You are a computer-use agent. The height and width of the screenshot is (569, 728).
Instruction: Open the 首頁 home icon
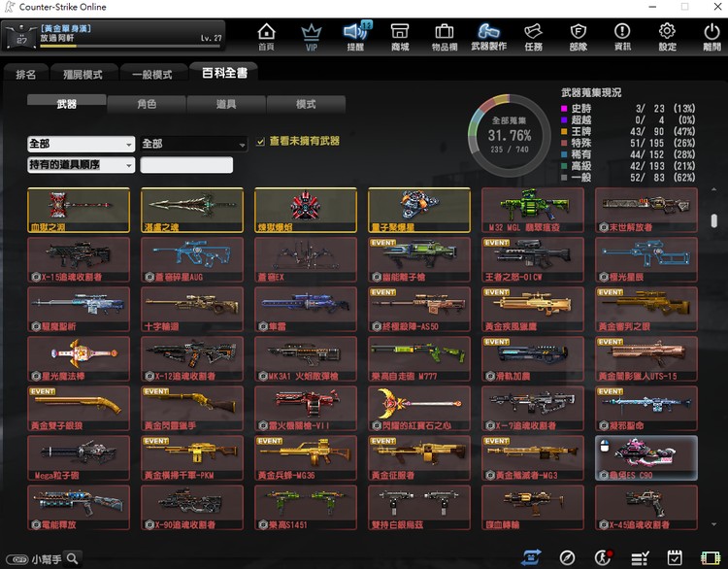pyautogui.click(x=266, y=37)
